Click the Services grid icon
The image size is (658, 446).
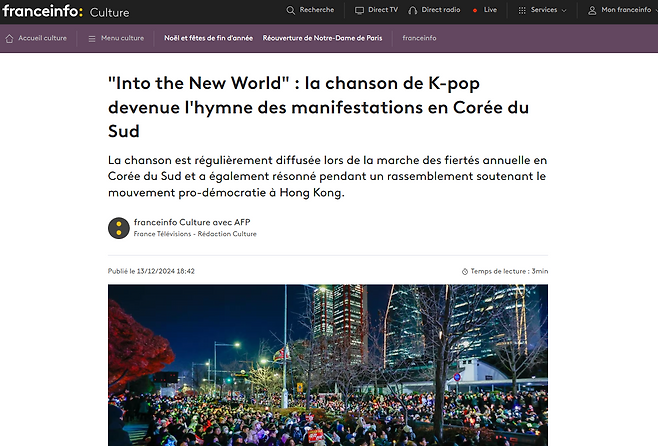point(522,10)
